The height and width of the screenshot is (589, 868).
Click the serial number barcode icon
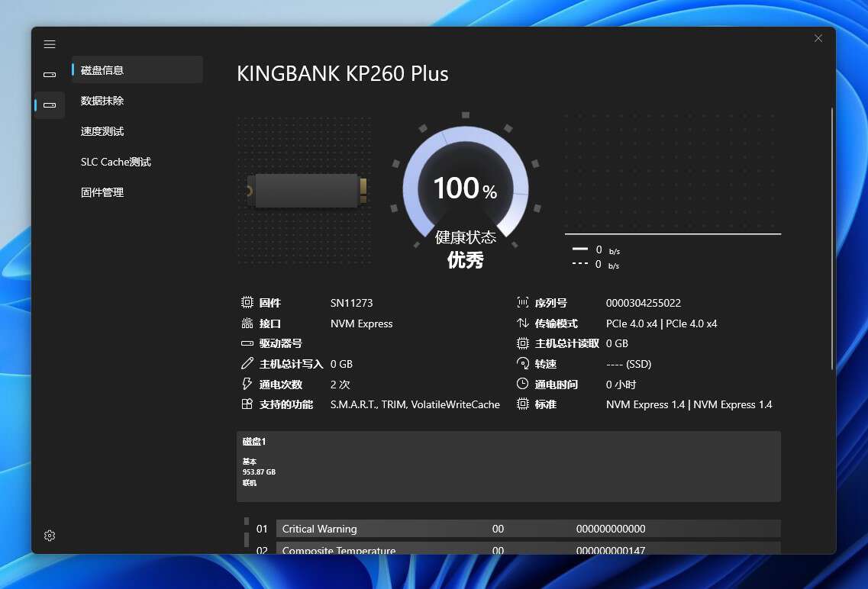(523, 303)
